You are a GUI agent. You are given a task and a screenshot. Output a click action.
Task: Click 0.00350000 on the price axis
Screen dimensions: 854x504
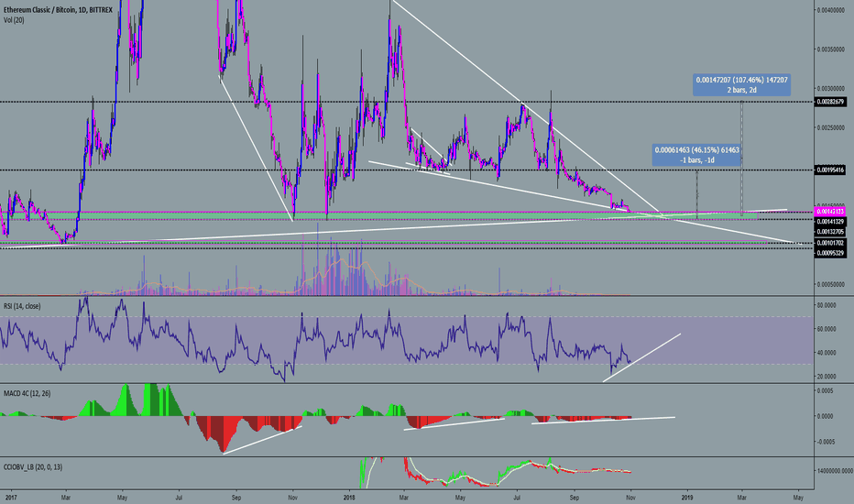[830, 49]
